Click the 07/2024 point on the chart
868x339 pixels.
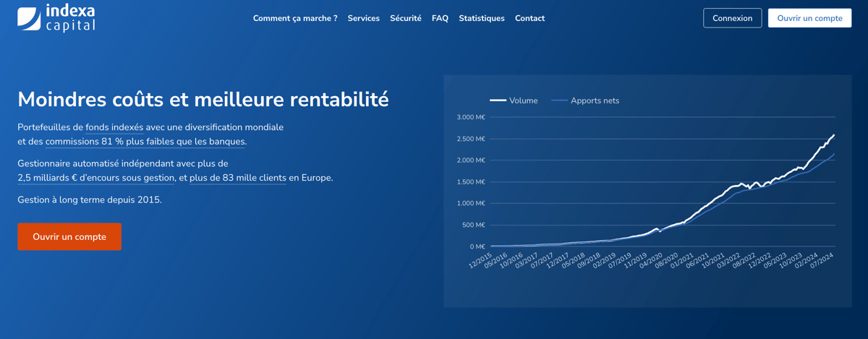834,135
